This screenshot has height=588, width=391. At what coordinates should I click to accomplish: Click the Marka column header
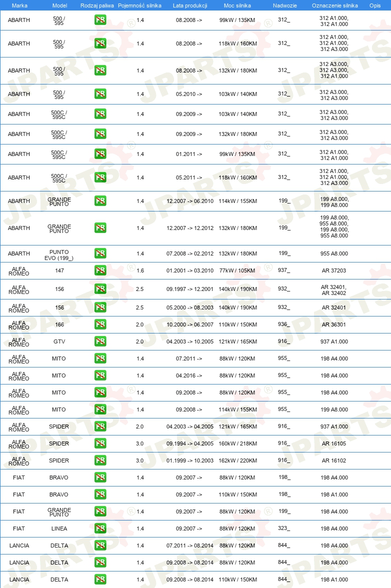[19, 5]
